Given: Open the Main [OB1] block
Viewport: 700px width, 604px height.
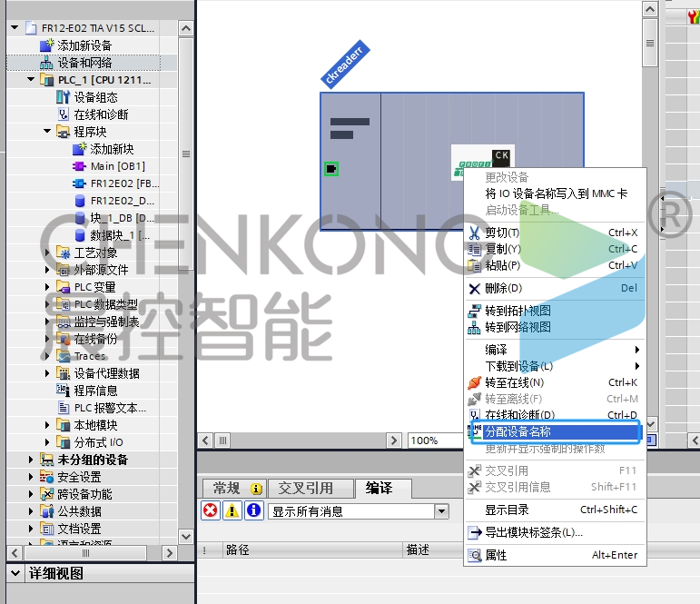Looking at the screenshot, I should tap(117, 166).
